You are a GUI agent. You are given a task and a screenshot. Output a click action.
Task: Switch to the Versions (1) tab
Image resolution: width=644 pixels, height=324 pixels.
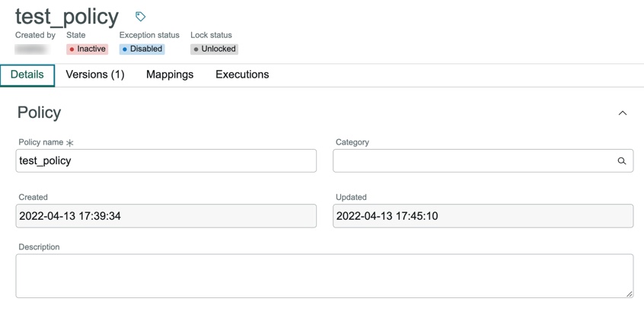(95, 75)
